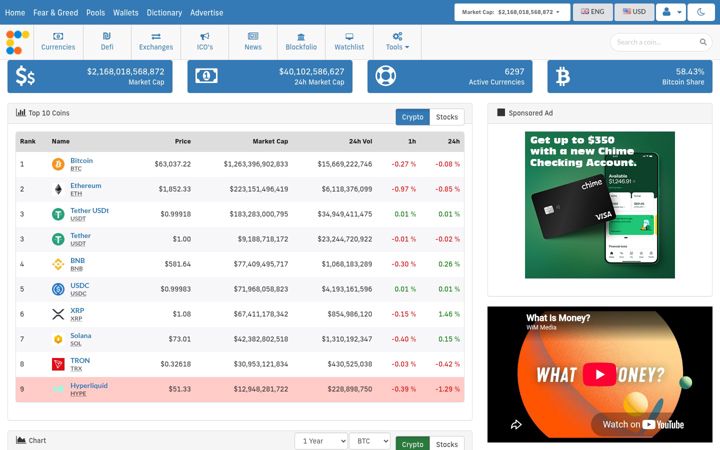Click the video share arrow icon
Viewport: 720px width, 450px height.
516,425
